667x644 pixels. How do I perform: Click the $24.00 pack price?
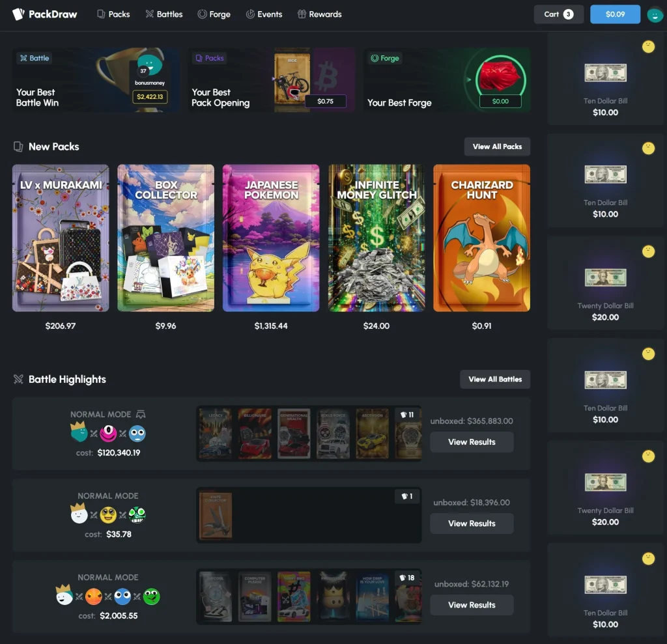tap(376, 326)
